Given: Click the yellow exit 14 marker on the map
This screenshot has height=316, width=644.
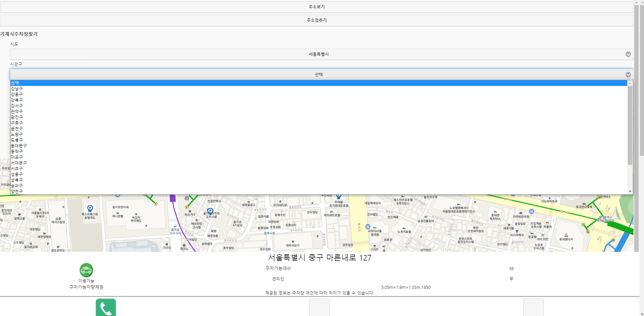Looking at the screenshot, I should point(599,197).
